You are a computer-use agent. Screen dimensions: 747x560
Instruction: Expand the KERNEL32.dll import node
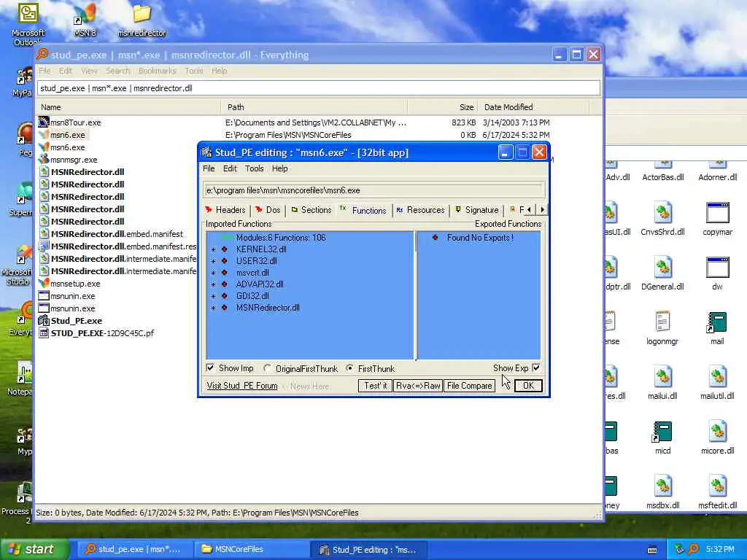[x=214, y=249]
